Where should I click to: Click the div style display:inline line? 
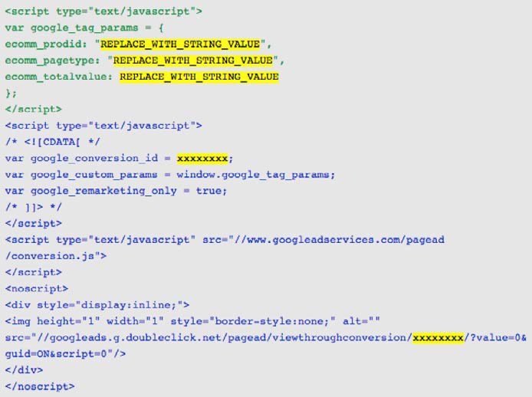click(97, 305)
